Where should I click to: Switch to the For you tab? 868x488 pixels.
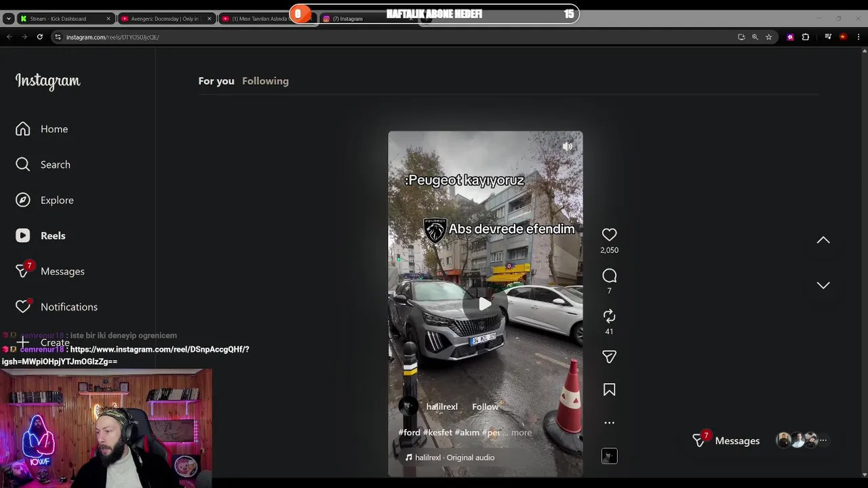216,81
